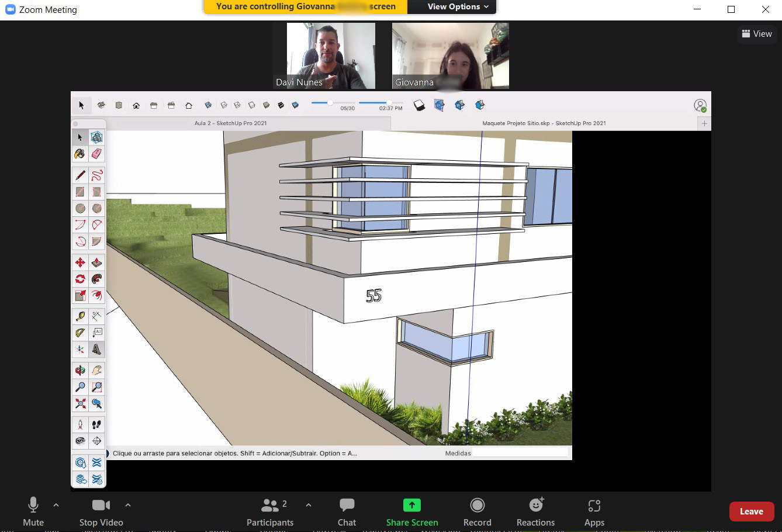Select the Tape Measure tool
This screenshot has height=532, width=782.
(79, 316)
